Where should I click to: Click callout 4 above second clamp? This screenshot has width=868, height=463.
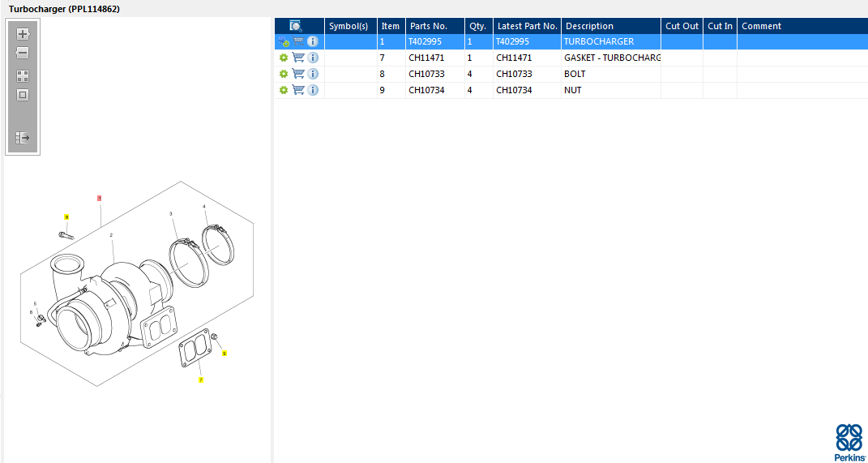(x=204, y=207)
